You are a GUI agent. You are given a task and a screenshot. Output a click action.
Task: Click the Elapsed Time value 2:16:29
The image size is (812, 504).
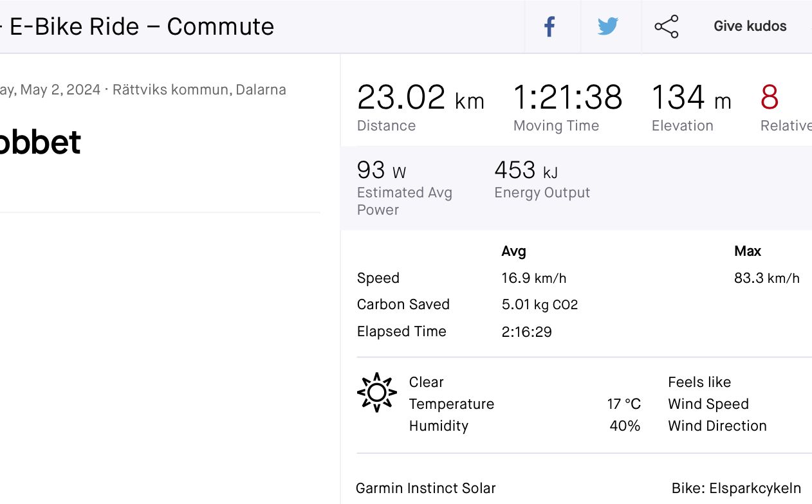point(526,332)
